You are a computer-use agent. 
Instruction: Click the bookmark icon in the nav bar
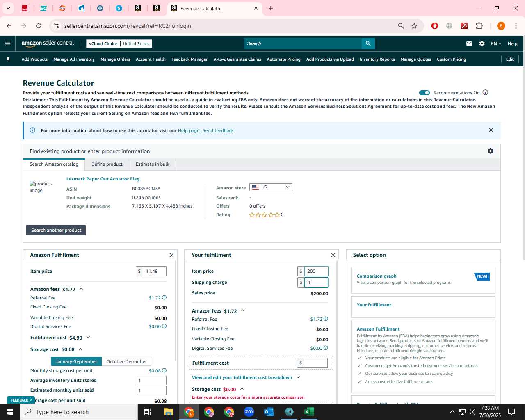8,59
